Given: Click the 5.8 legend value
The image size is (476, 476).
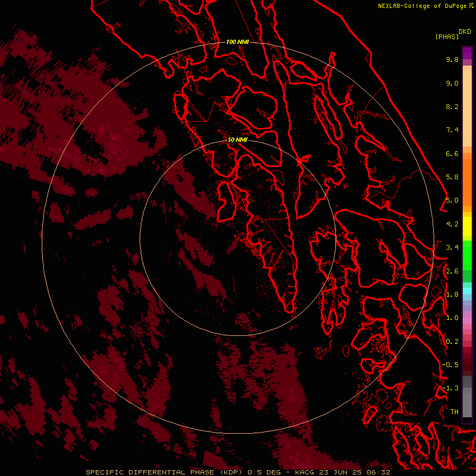Looking at the screenshot, I should (x=452, y=177).
